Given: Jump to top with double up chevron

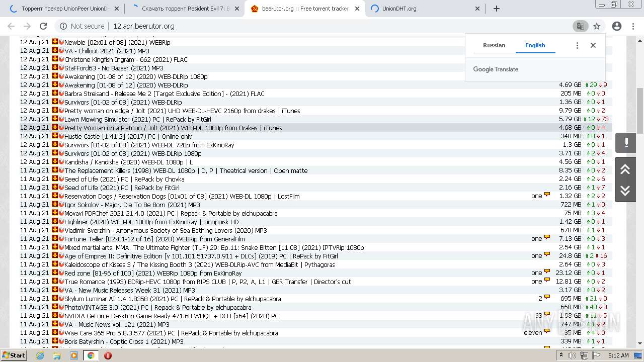Looking at the screenshot, I should [x=625, y=169].
